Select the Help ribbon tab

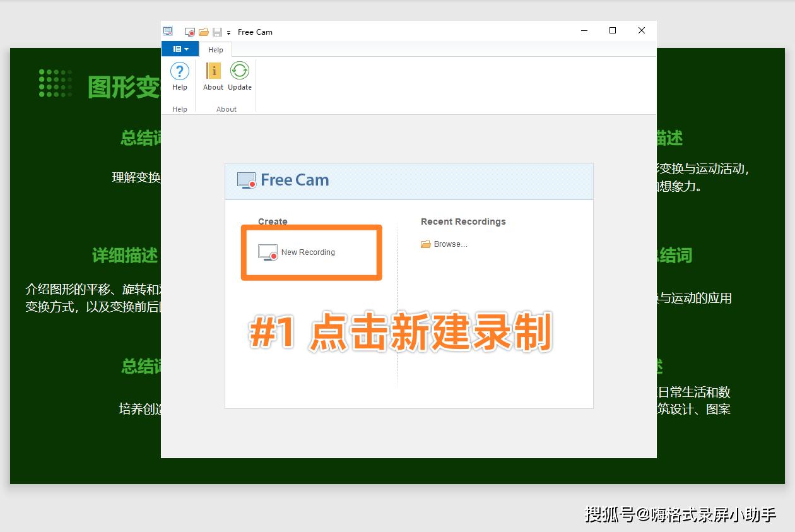tap(216, 50)
